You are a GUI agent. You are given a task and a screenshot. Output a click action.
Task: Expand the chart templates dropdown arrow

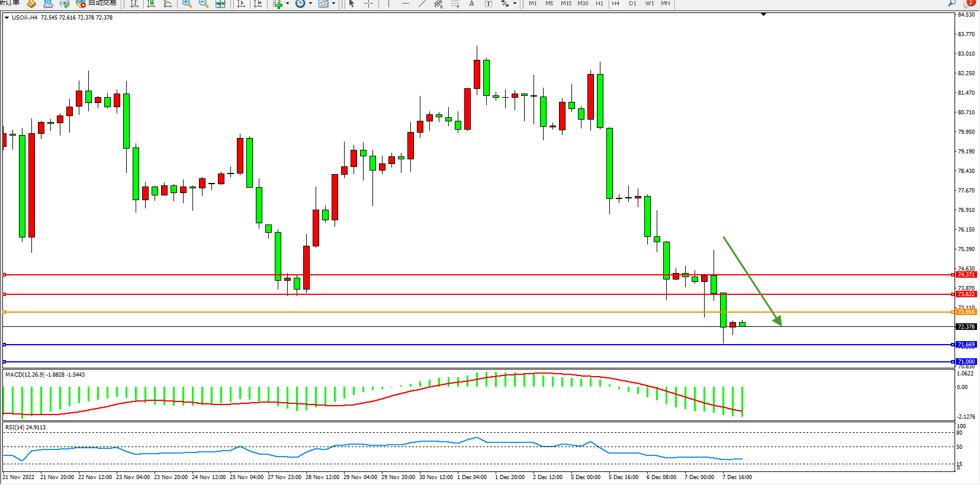pos(333,4)
